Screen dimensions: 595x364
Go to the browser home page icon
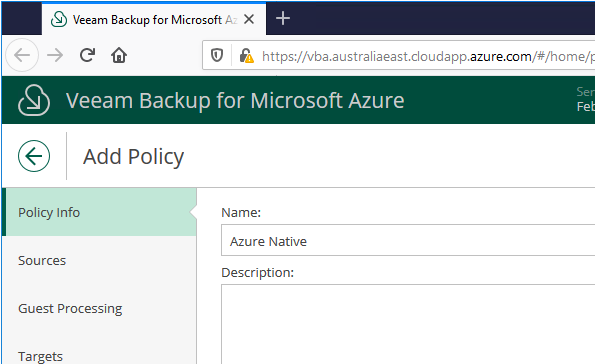[119, 55]
